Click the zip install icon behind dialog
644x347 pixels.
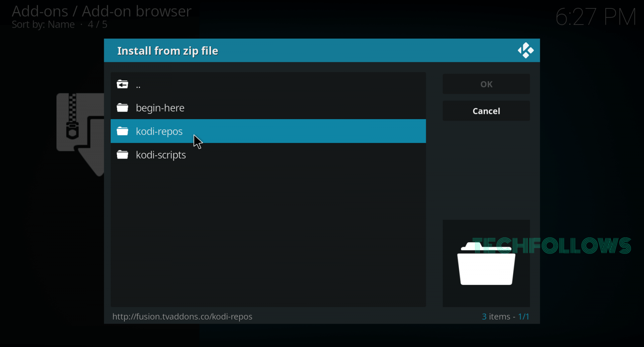click(x=80, y=134)
